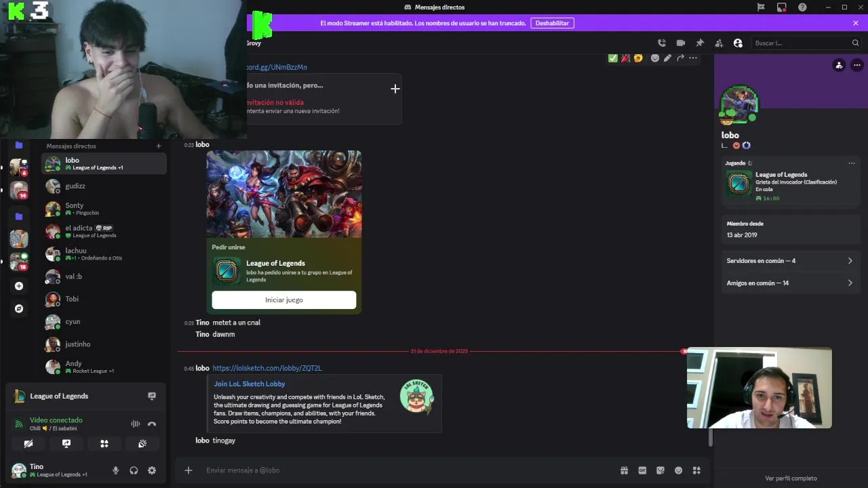Open DM with justinho

104,344
